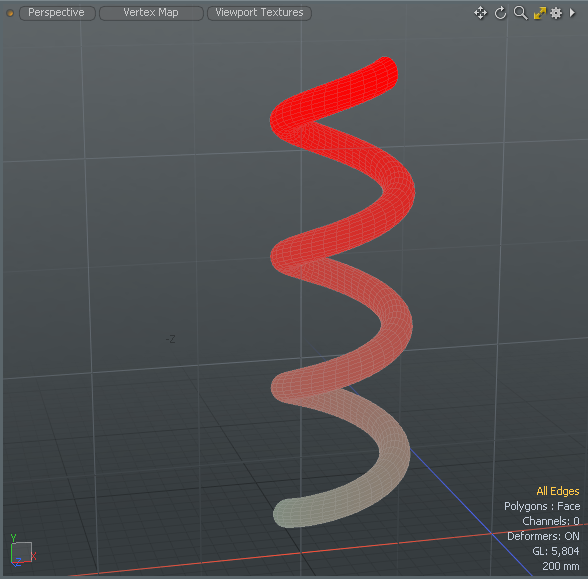
Task: Click the All Edges selection indicator
Action: [558, 491]
